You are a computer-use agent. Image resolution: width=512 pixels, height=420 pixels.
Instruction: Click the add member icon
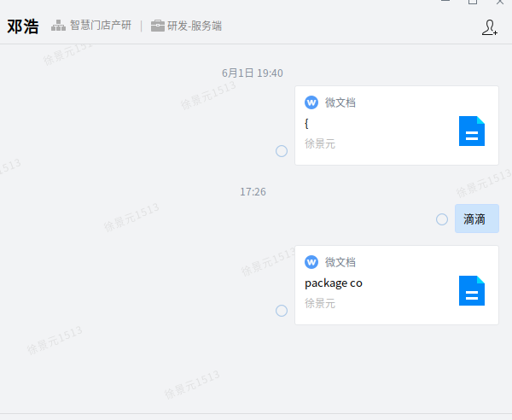[x=489, y=27]
